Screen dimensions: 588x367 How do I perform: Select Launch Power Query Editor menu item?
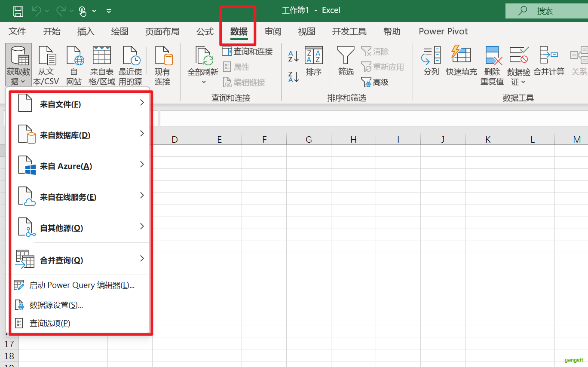pyautogui.click(x=82, y=285)
